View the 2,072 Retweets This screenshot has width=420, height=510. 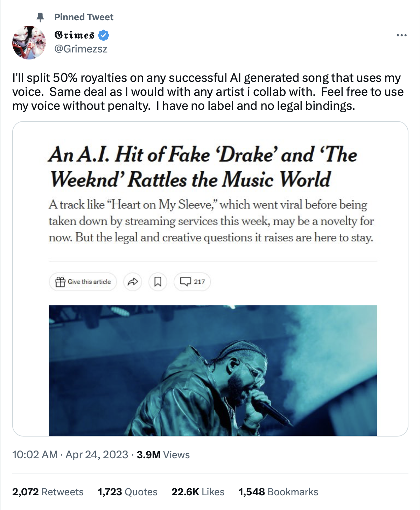(47, 492)
